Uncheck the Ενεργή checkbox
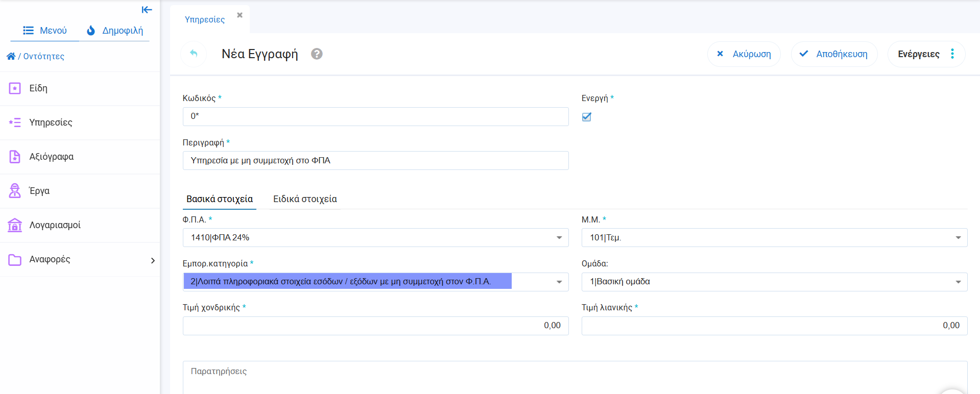 [587, 117]
